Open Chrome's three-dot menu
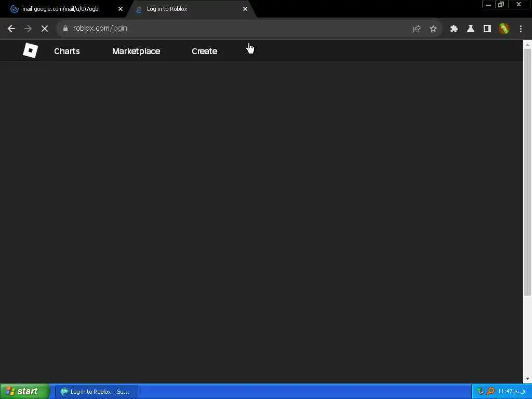Image resolution: width=532 pixels, height=399 pixels. pos(521,29)
